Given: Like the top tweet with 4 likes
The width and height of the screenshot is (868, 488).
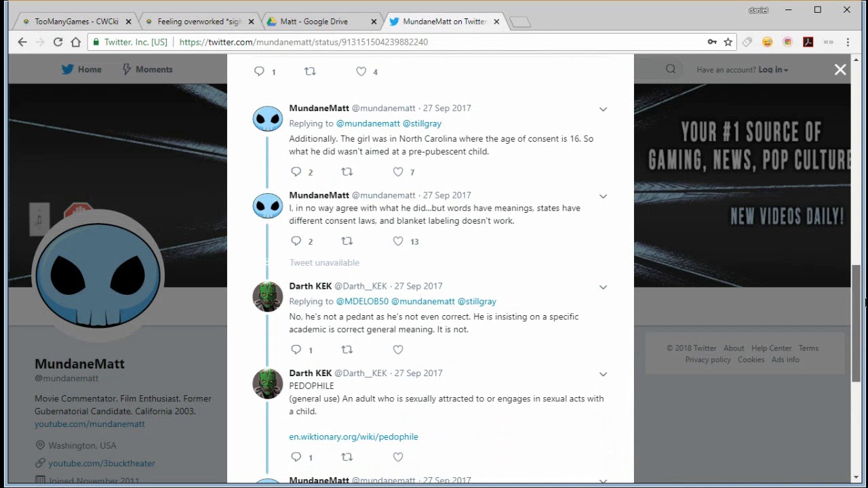Looking at the screenshot, I should click(361, 71).
